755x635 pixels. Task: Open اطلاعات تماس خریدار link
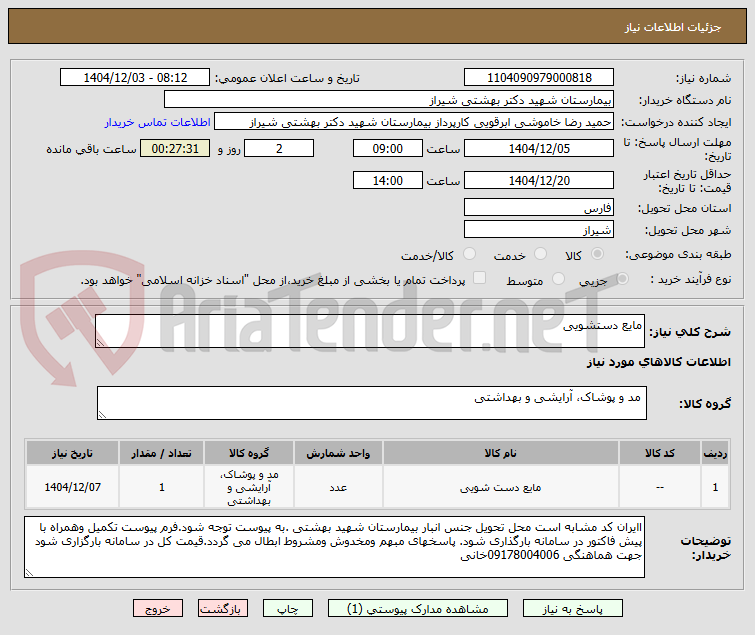click(x=157, y=122)
